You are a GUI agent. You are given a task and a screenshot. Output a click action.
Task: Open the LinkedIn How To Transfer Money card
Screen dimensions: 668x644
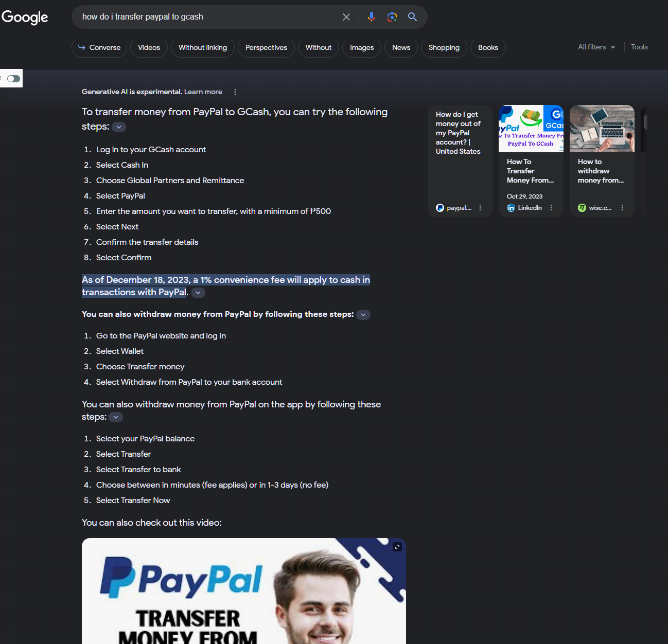(x=531, y=171)
